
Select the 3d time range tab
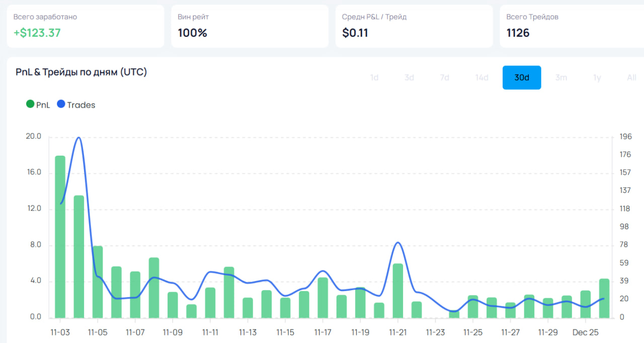tap(409, 78)
